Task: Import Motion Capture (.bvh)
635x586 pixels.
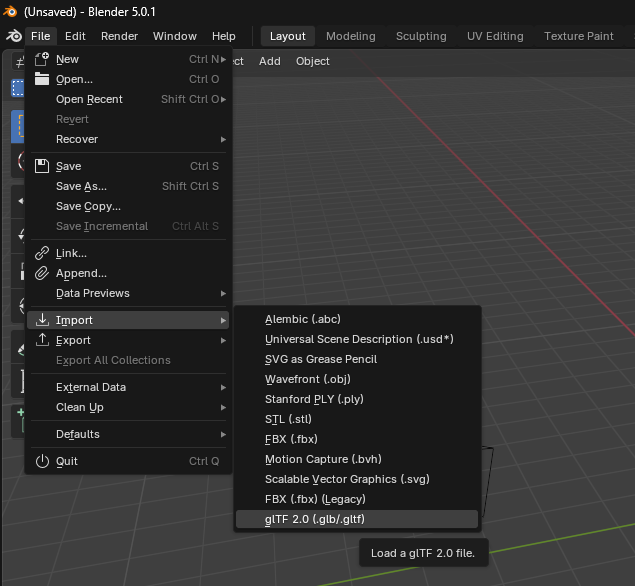Action: (x=357, y=459)
